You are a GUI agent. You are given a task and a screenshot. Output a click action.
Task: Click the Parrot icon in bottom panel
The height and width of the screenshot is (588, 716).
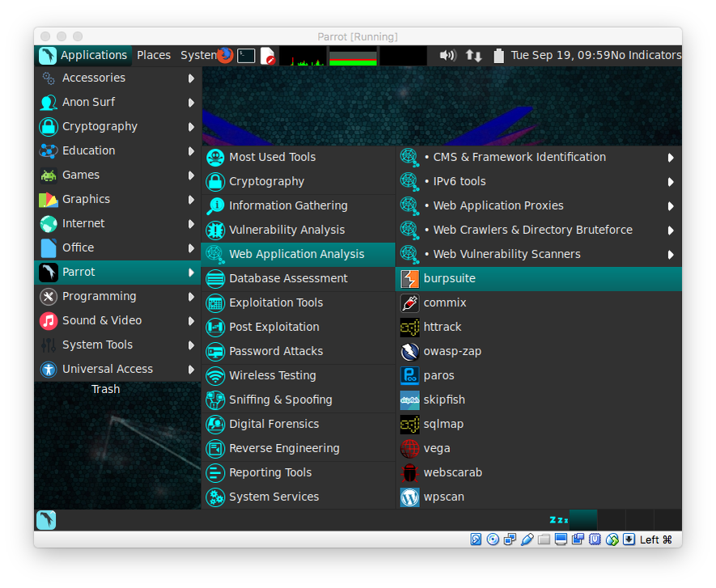pyautogui.click(x=46, y=520)
